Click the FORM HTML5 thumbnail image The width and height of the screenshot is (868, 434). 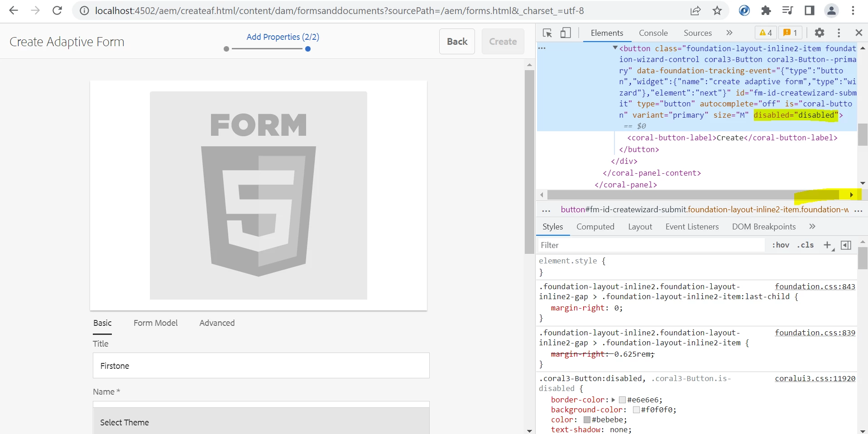coord(259,196)
